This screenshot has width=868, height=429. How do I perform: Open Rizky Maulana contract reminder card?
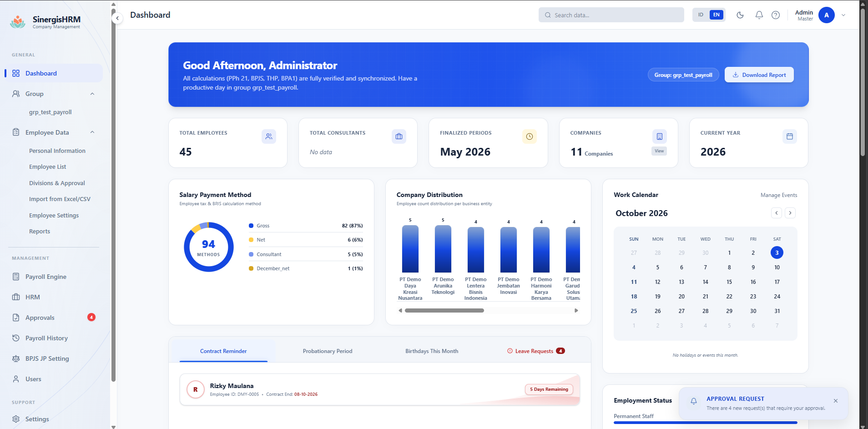[380, 389]
